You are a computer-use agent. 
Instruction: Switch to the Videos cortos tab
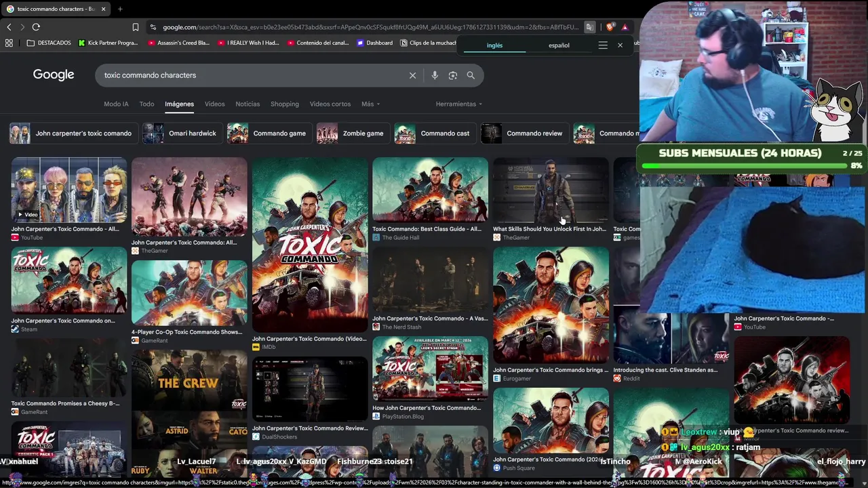click(x=330, y=104)
